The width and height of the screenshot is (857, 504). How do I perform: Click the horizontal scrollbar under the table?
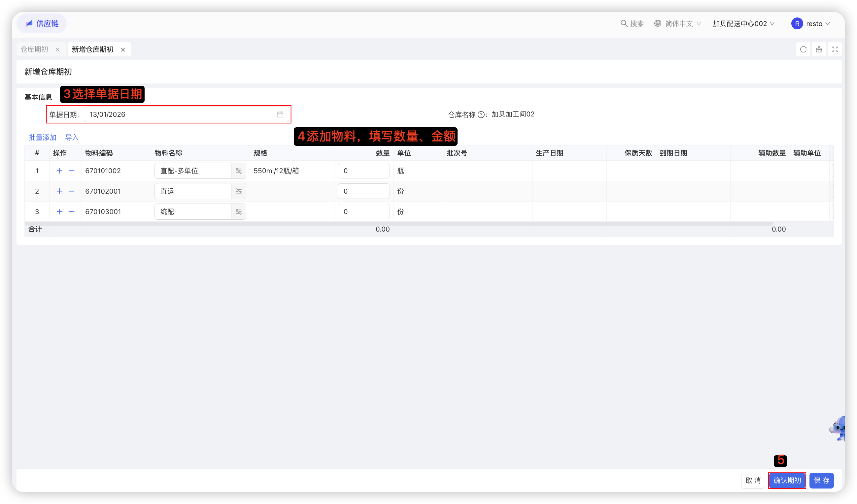pos(398,223)
